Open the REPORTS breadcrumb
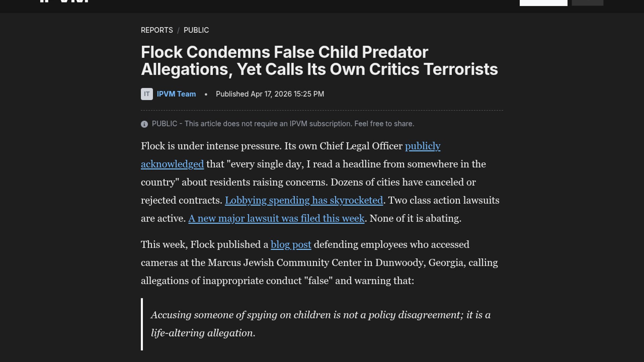 coord(157,30)
